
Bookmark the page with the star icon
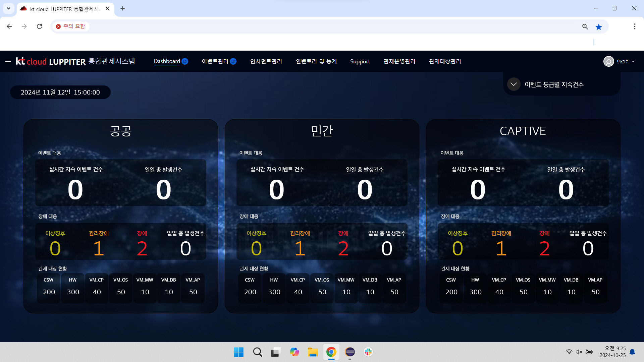[599, 27]
